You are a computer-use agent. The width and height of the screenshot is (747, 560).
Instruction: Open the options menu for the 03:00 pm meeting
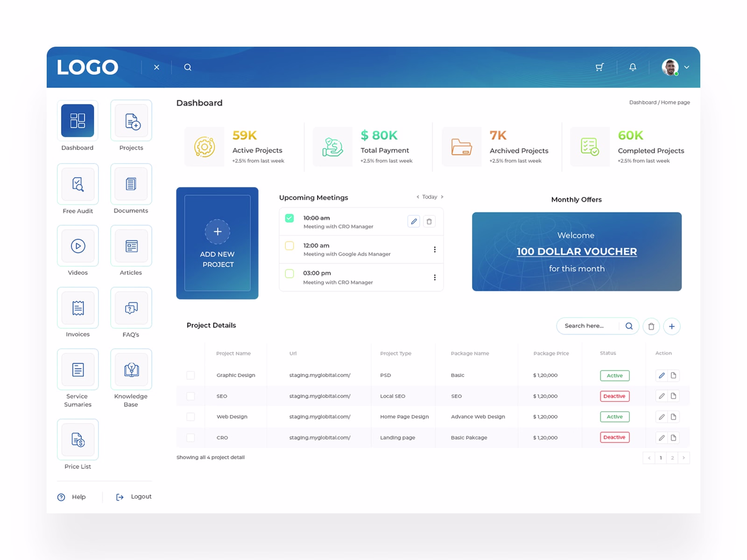pyautogui.click(x=435, y=277)
